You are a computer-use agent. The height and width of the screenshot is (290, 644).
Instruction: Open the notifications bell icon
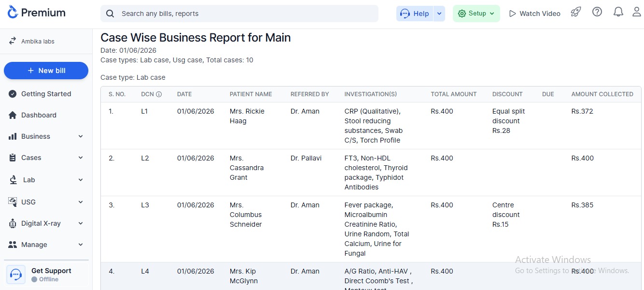point(618,13)
